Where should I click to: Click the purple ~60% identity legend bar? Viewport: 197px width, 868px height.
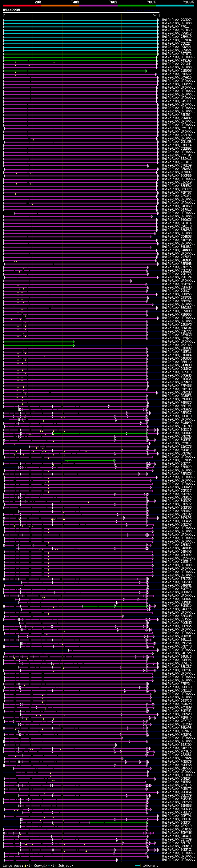[98, 6]
